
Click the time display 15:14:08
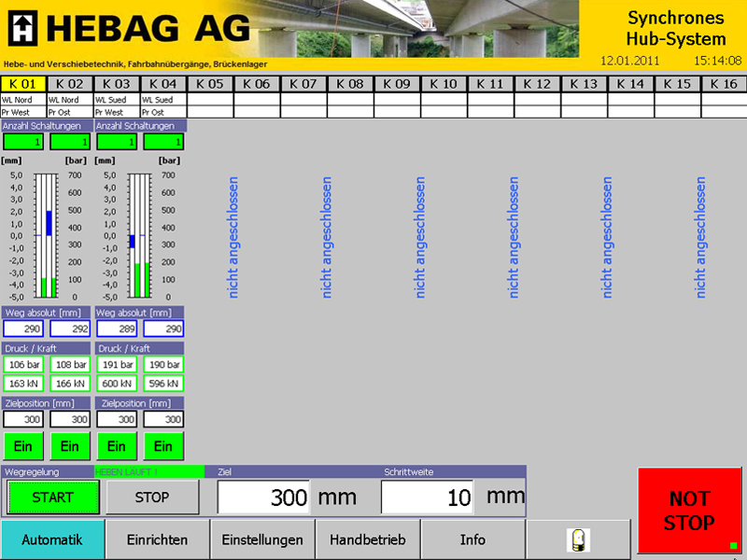717,61
